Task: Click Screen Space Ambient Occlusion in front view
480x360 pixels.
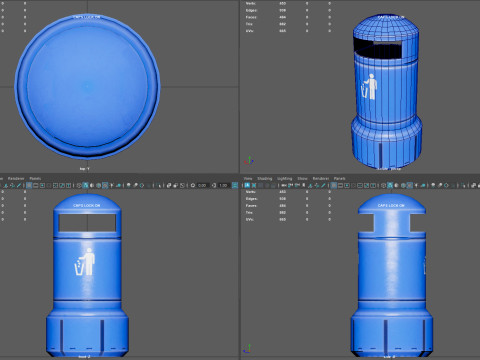Action: tap(129, 185)
